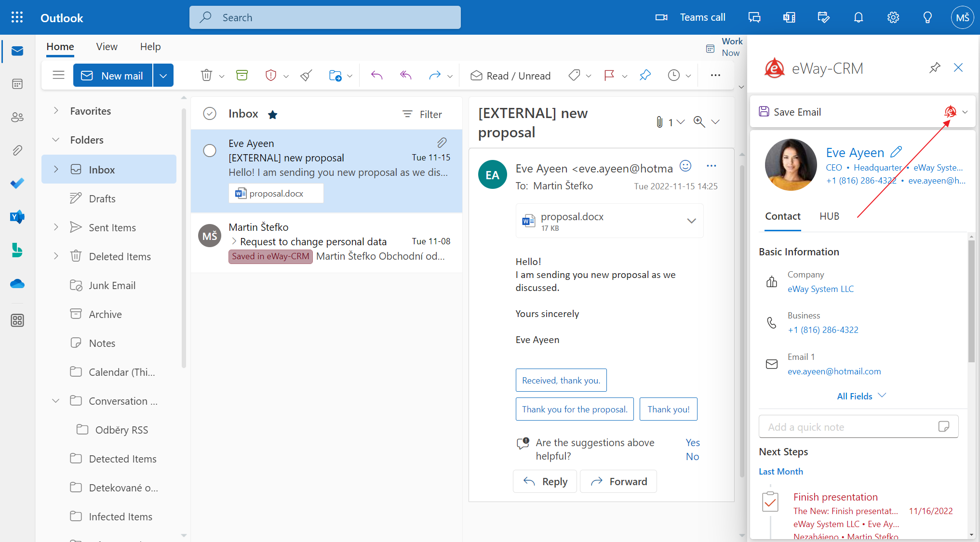The width and height of the screenshot is (980, 542).
Task: Open the People module in sidebar
Action: pos(17,117)
